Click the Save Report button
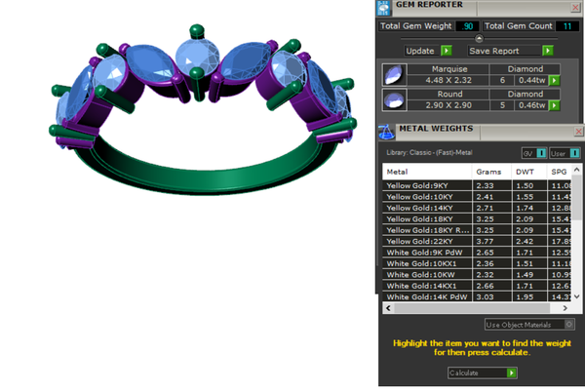585x392 pixels. click(x=504, y=51)
